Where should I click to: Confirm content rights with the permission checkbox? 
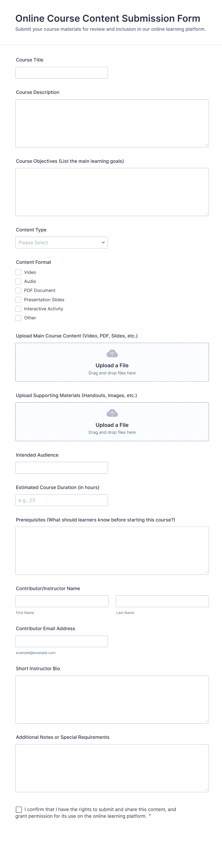click(x=19, y=809)
